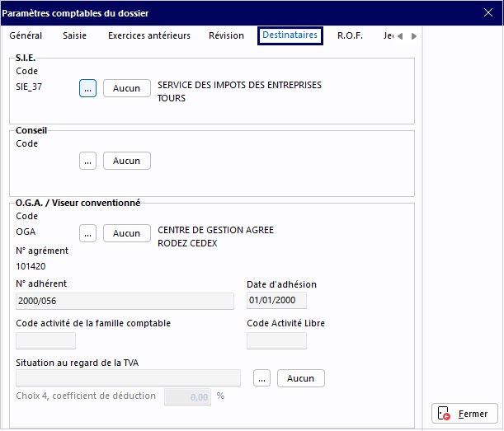Close the Paramètres comptables dialog with X

tap(488, 12)
